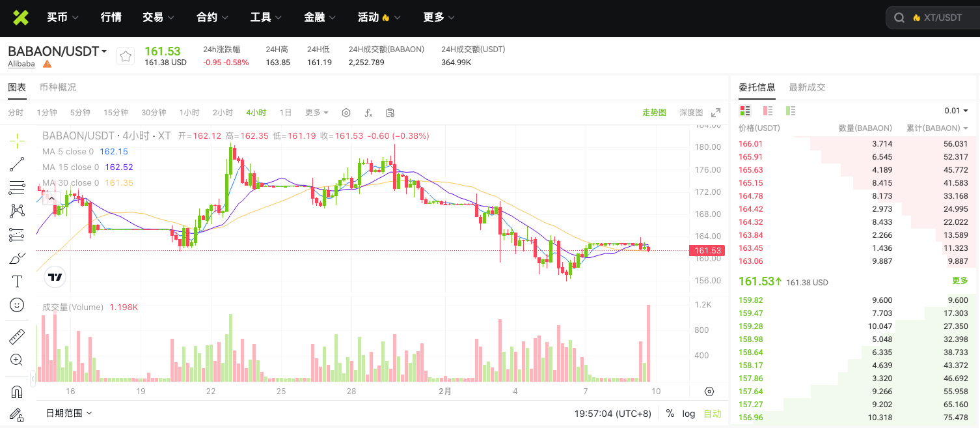
Task: Add BABAON/USDT to favorites with star
Action: pyautogui.click(x=126, y=57)
